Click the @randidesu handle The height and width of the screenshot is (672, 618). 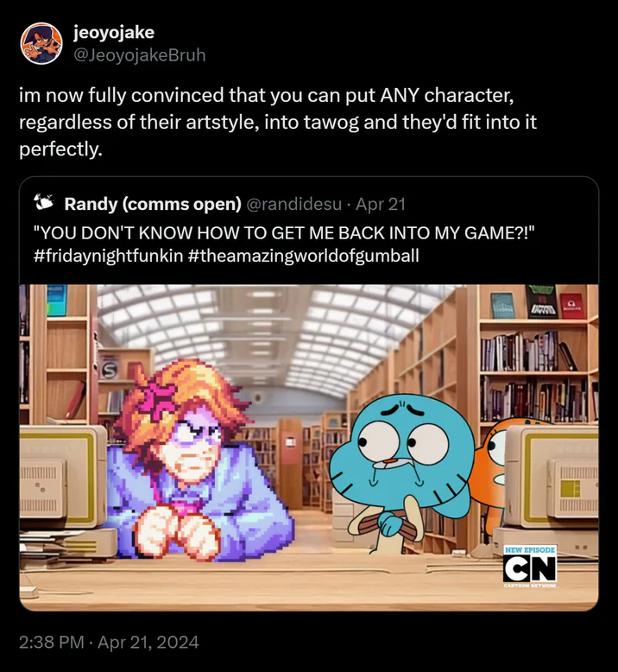293,204
